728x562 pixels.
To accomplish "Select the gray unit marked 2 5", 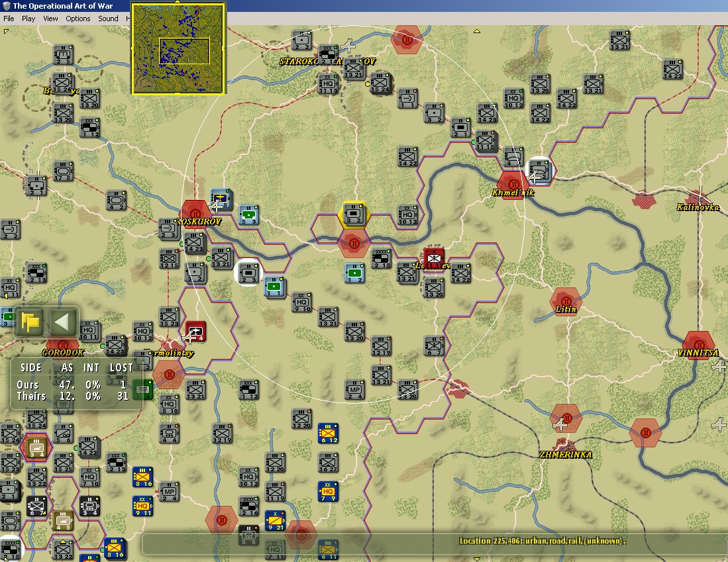I will click(x=63, y=54).
